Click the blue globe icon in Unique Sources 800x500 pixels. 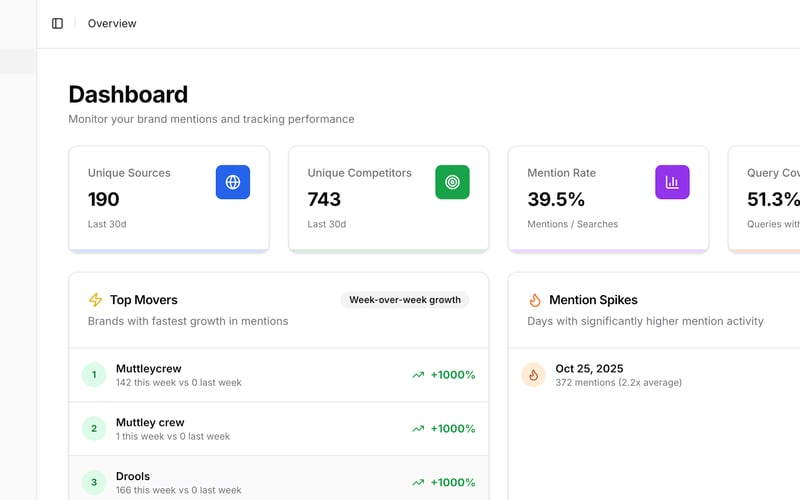tap(233, 182)
